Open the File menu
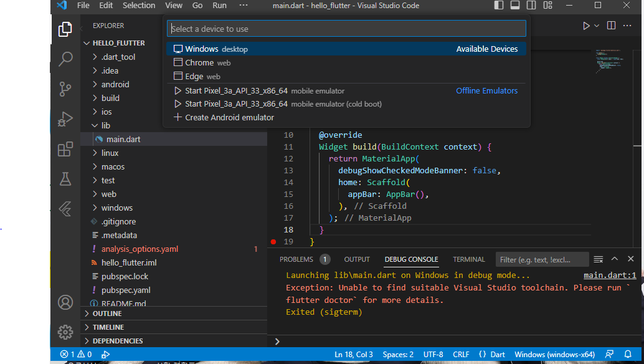Image resolution: width=644 pixels, height=364 pixels. [x=83, y=6]
